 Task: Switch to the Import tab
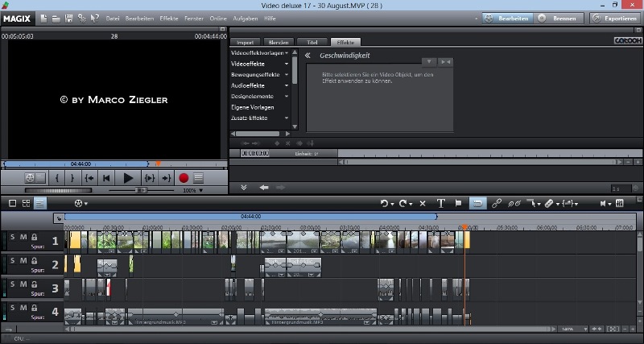[x=246, y=42]
